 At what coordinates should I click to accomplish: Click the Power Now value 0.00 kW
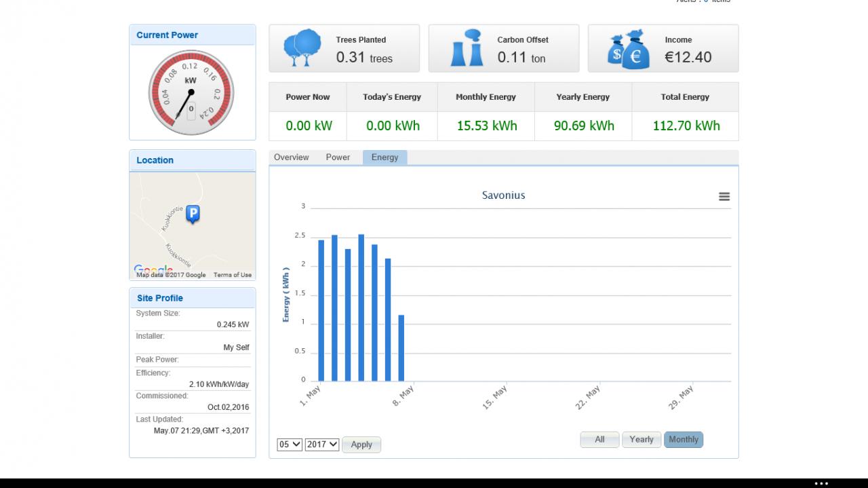(x=309, y=126)
